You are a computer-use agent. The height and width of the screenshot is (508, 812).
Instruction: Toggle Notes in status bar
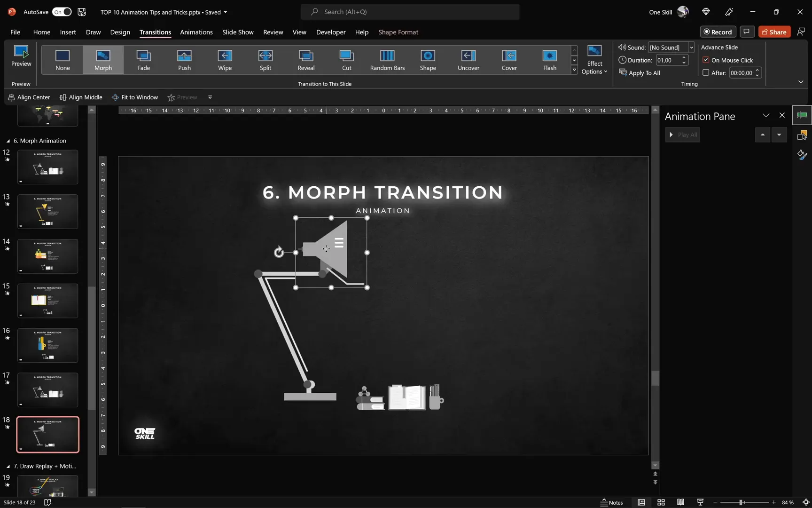612,502
